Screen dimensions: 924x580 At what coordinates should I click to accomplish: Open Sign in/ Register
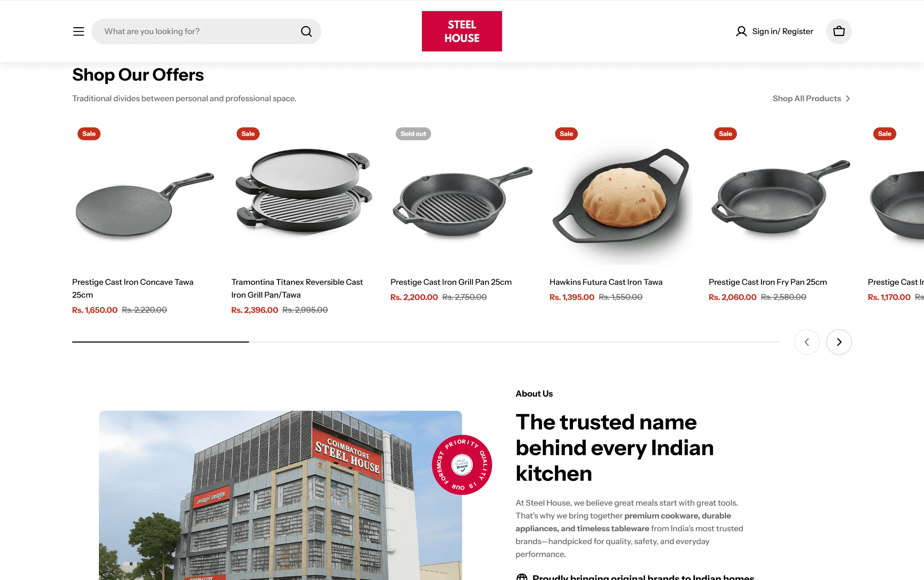[x=782, y=31]
